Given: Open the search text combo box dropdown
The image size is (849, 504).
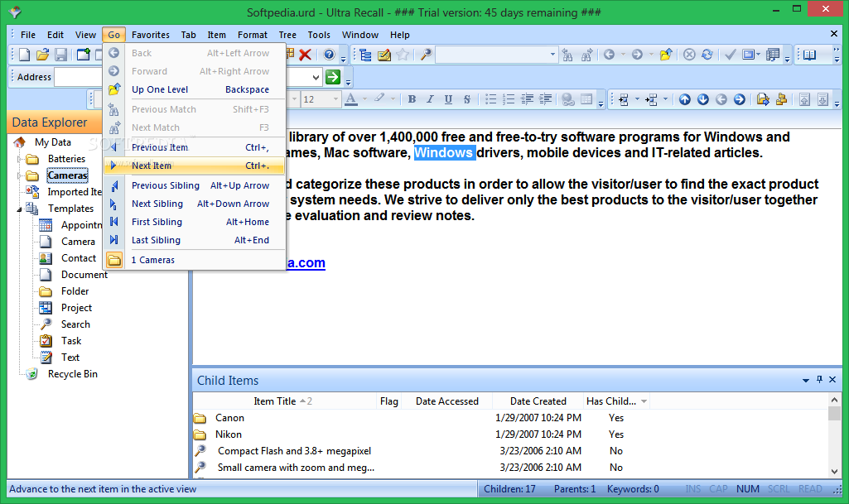Looking at the screenshot, I should [x=552, y=55].
